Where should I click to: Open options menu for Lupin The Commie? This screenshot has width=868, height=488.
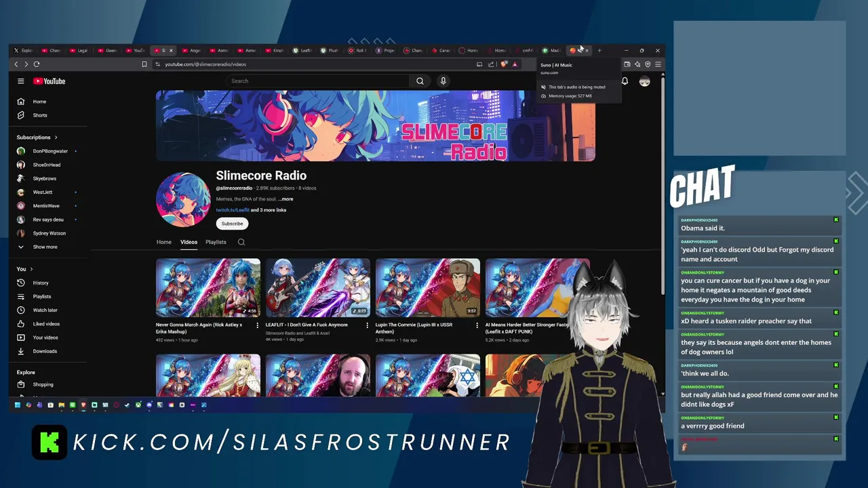[477, 325]
